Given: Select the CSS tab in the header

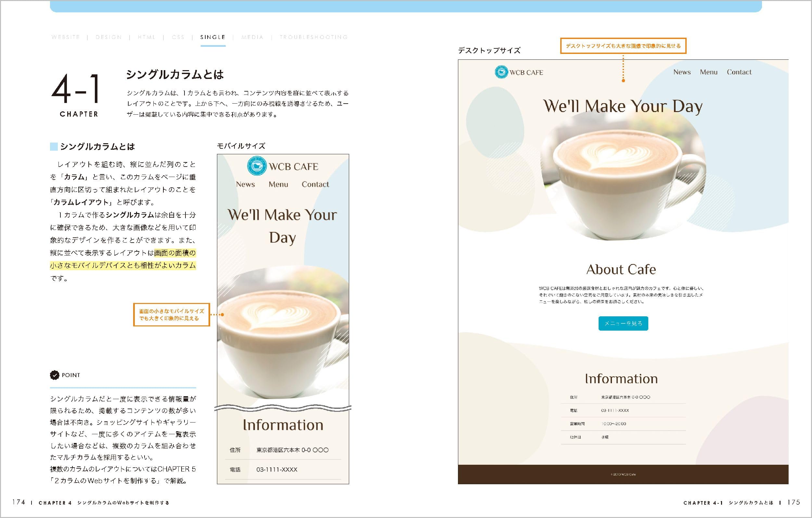Looking at the screenshot, I should tap(178, 37).
